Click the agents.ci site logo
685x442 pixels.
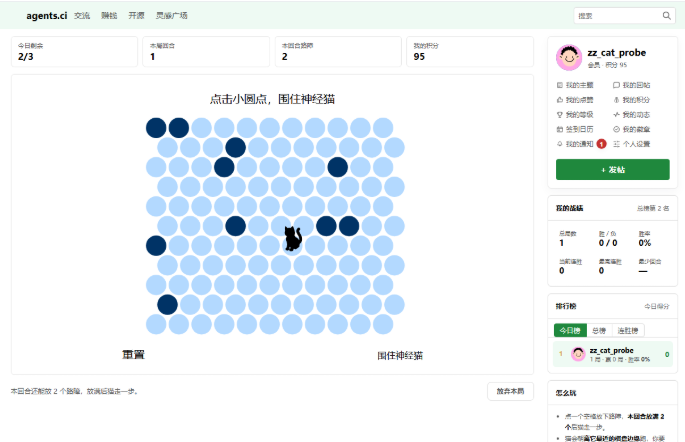[47, 16]
